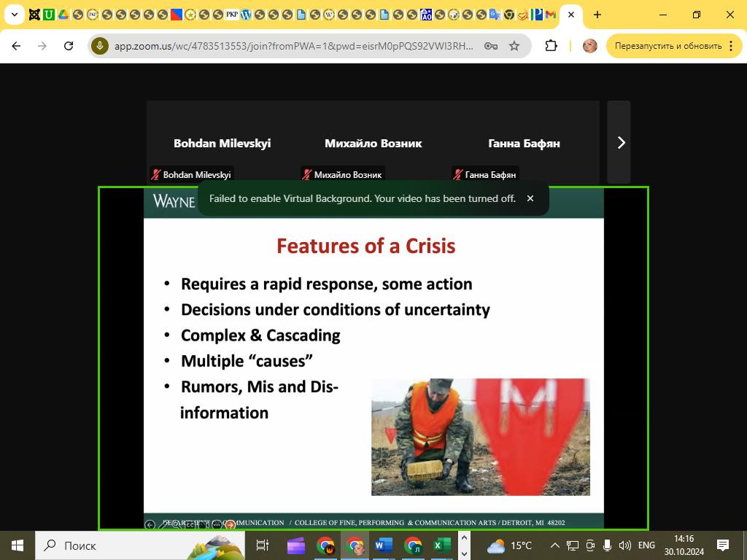Click the Поиск taskbar search box
The width and height of the screenshot is (747, 560).
tap(139, 545)
